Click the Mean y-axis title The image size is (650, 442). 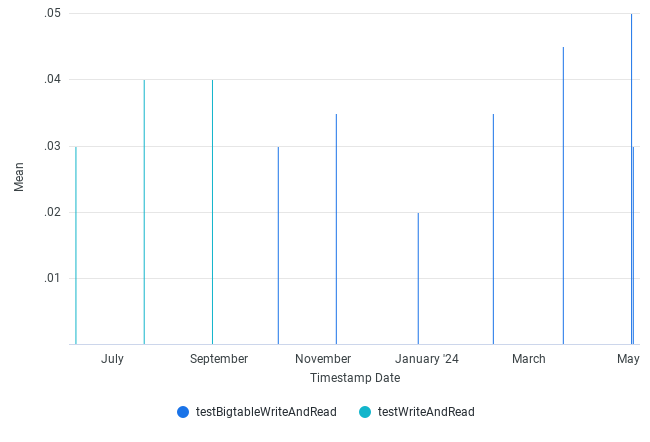tap(19, 179)
